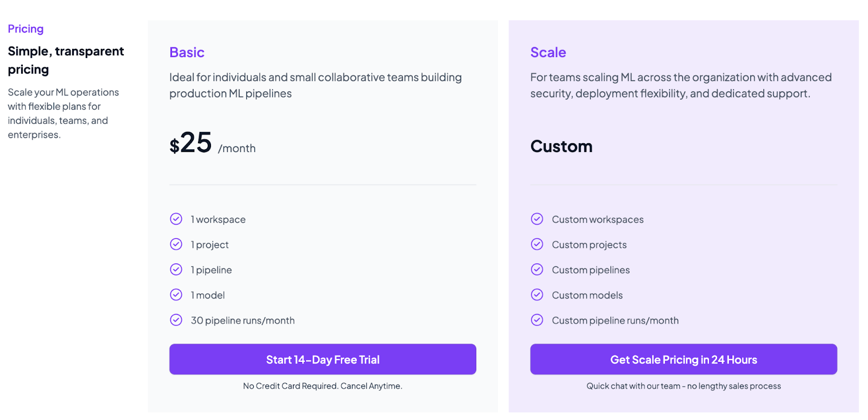Image resolution: width=868 pixels, height=420 pixels.
Task: Click the No Credit Card Required note
Action: click(x=323, y=386)
